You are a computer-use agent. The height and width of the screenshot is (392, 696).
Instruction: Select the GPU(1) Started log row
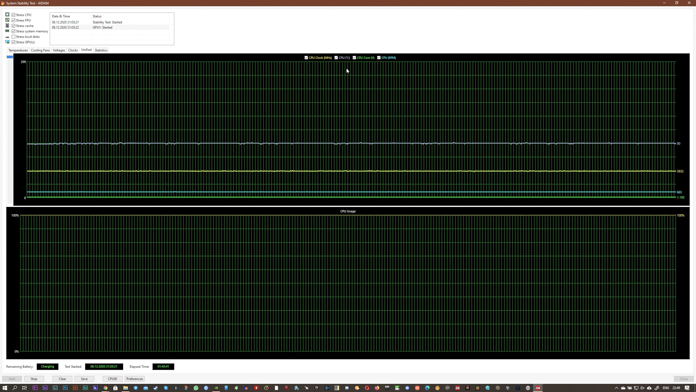coord(110,28)
